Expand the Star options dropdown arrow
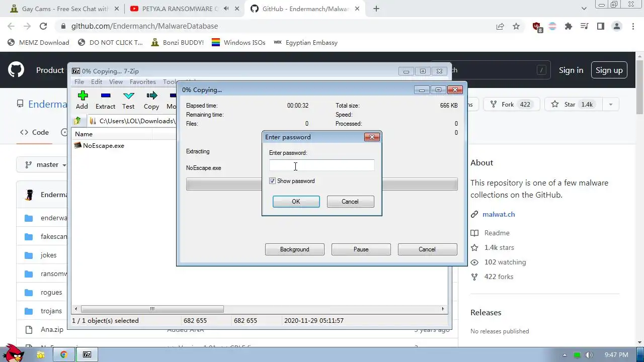The image size is (644, 362). (611, 104)
